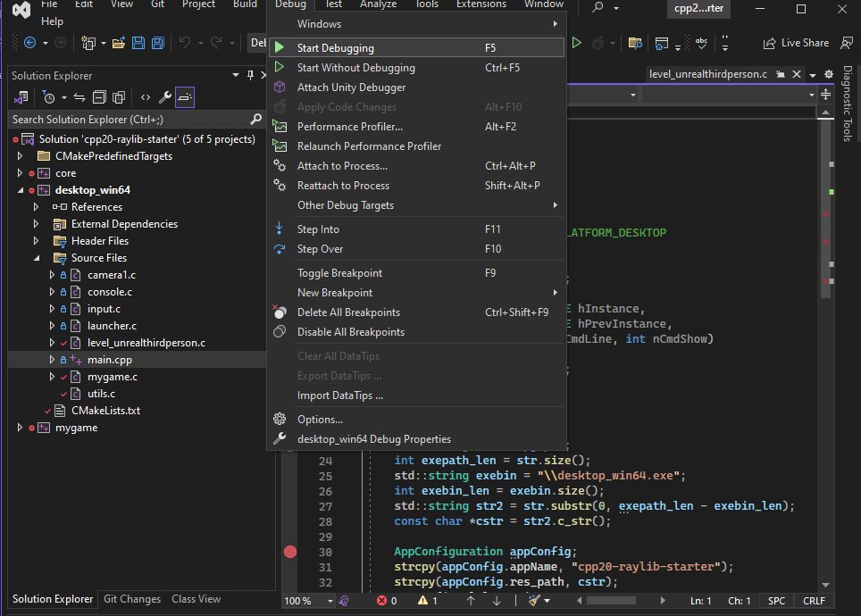The image size is (861, 616).
Task: Collapse the desktop_win64 project node
Action: (21, 190)
